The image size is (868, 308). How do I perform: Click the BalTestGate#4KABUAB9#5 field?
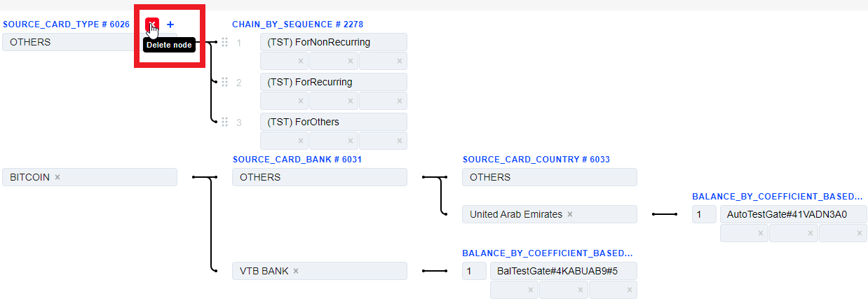(x=563, y=271)
